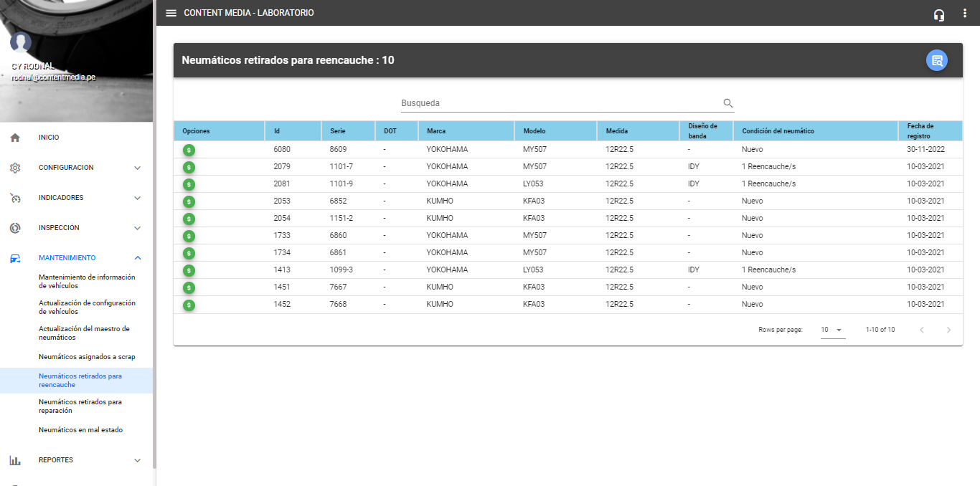Click green dollar icon for tire 1413
Viewport: 980px width, 486px height.
[189, 270]
